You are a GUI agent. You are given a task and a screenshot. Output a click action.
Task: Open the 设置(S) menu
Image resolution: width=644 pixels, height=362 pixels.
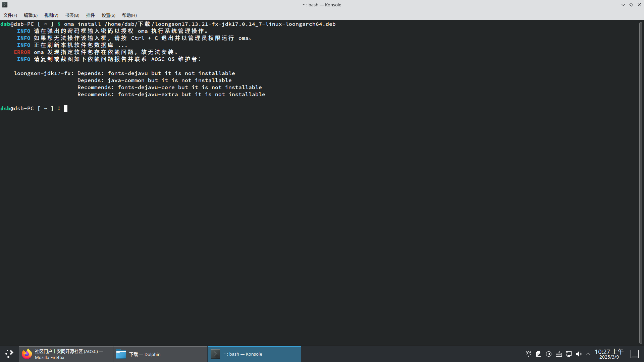coord(108,15)
